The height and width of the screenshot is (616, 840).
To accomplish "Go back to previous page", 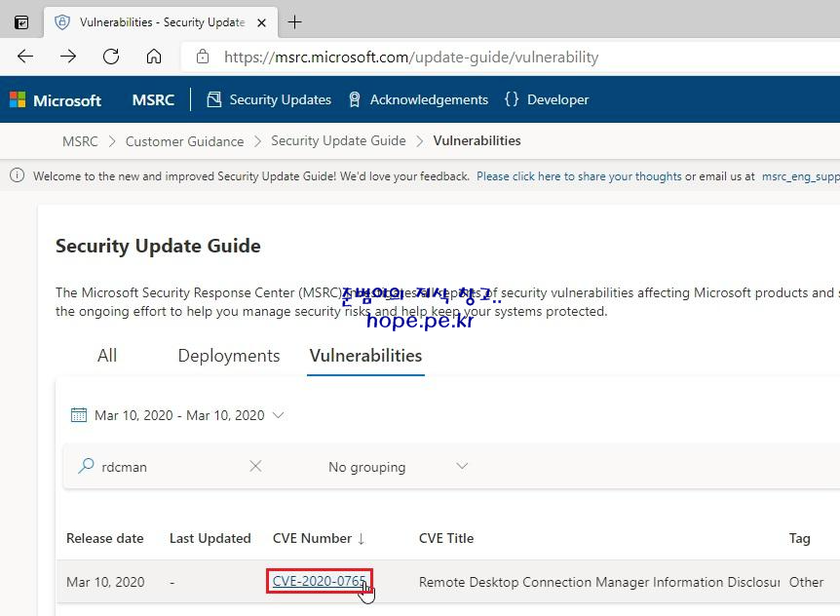I will [25, 57].
